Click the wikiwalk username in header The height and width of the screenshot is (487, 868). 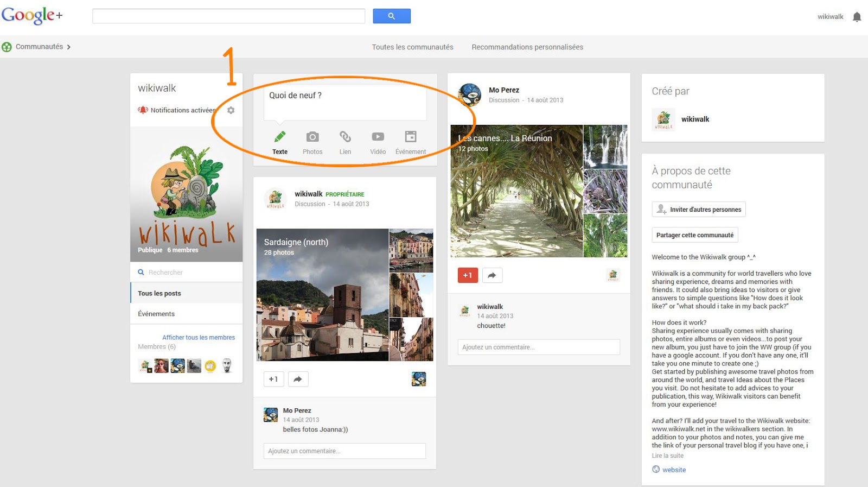click(x=830, y=17)
